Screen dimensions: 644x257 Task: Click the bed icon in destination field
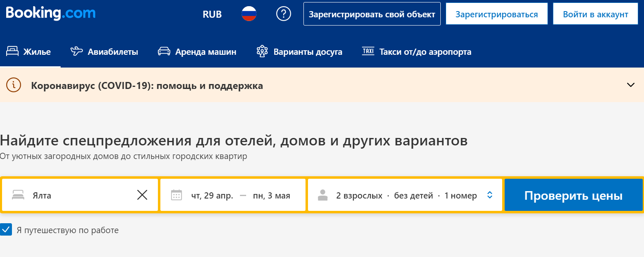tap(18, 195)
